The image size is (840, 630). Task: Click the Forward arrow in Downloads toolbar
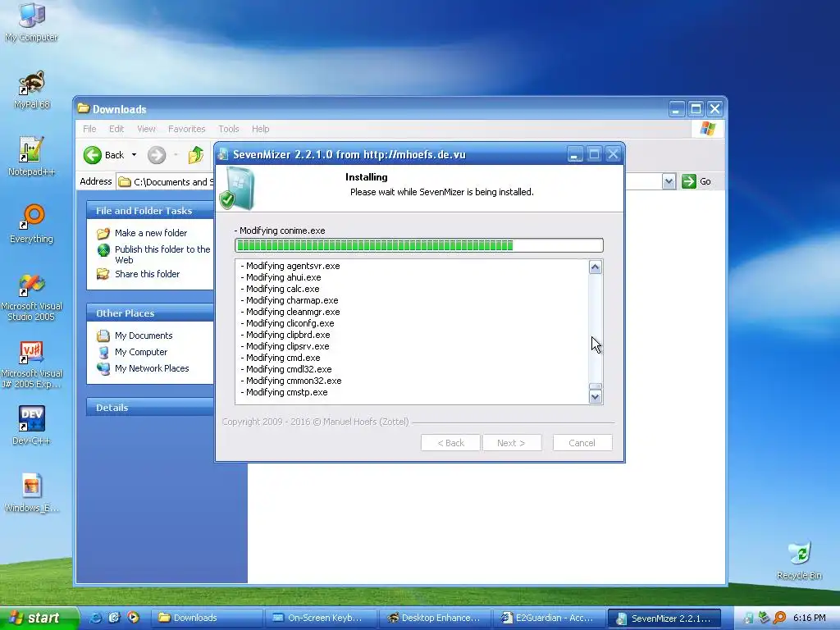coord(157,155)
